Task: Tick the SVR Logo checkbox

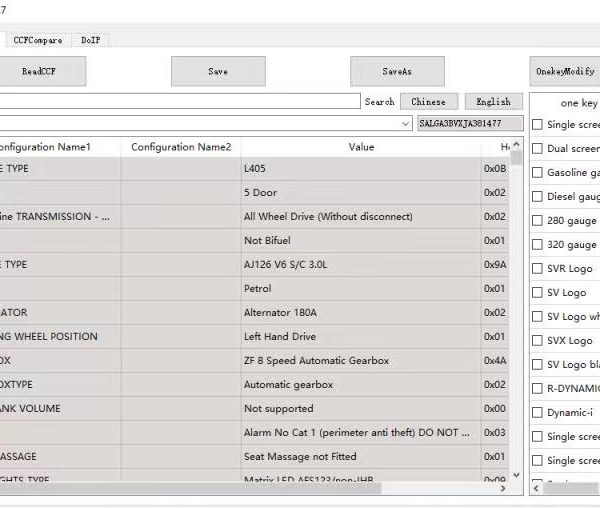Action: coord(538,268)
